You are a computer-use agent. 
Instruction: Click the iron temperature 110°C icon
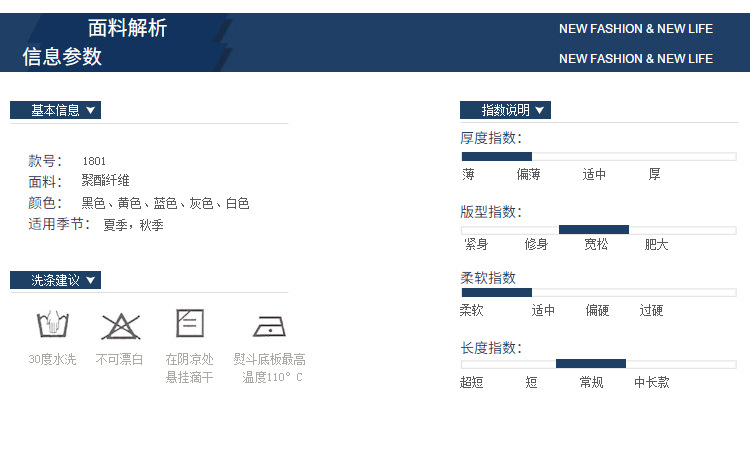[269, 326]
